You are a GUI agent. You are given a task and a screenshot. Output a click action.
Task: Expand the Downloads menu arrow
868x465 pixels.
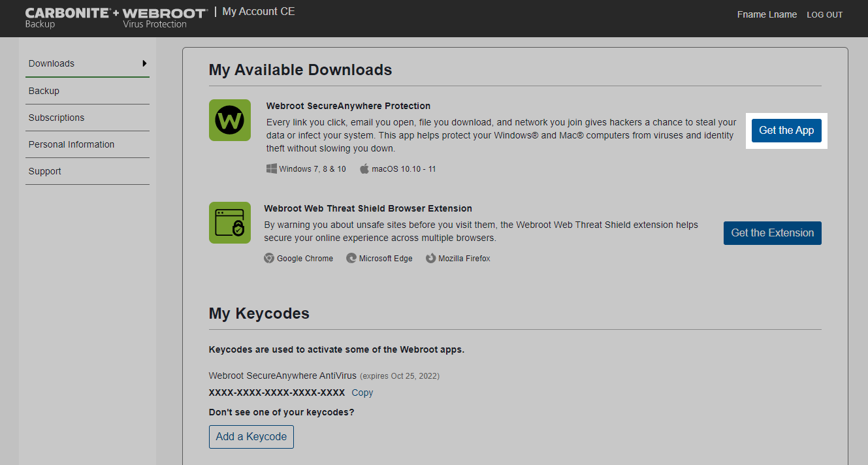coord(144,63)
